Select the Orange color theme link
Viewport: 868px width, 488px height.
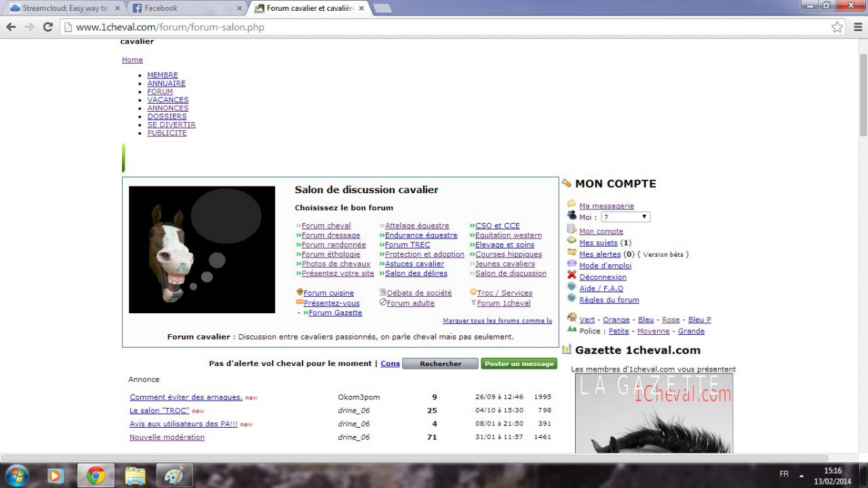(616, 320)
